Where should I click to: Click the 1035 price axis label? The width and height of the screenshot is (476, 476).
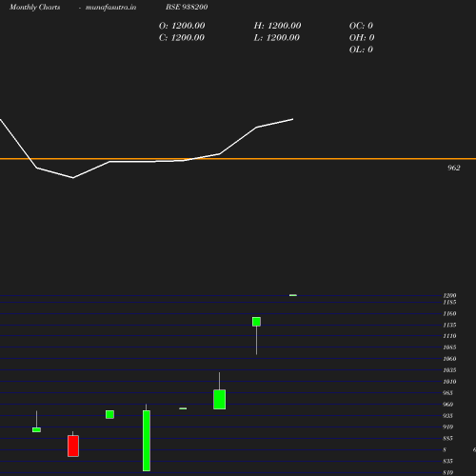pos(449,370)
